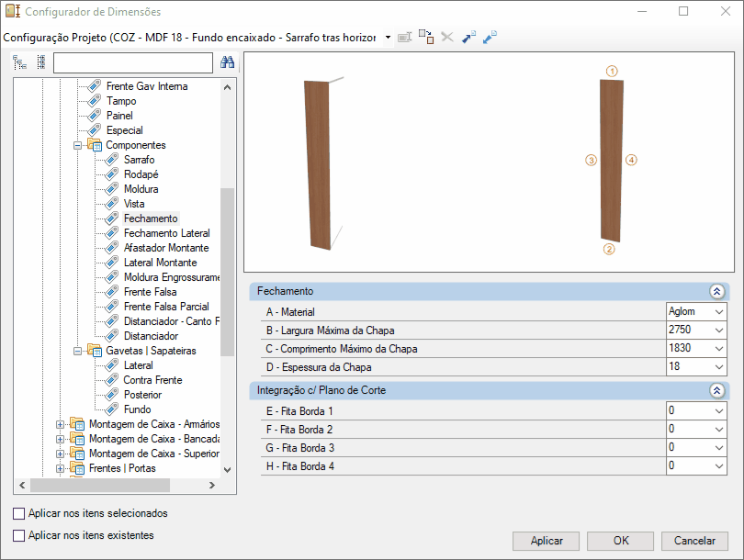Image resolution: width=744 pixels, height=560 pixels.
Task: Collapse the Fechamento section header
Action: 717,291
